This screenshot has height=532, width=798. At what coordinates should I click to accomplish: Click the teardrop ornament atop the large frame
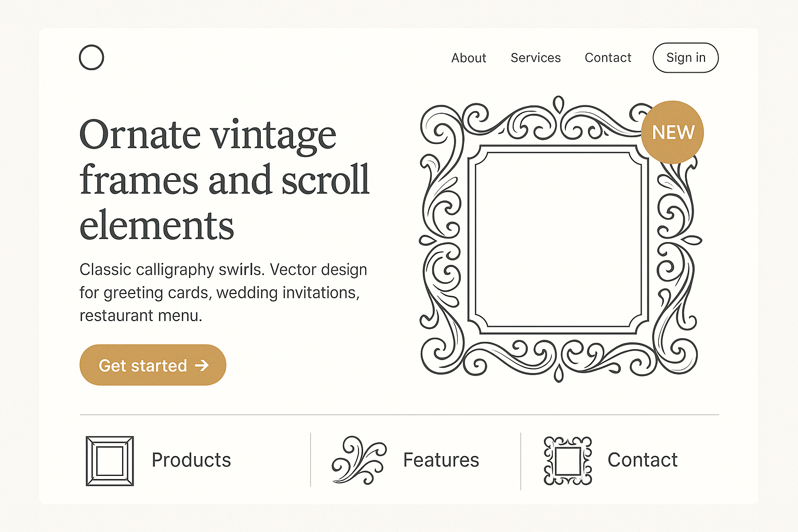click(x=558, y=104)
